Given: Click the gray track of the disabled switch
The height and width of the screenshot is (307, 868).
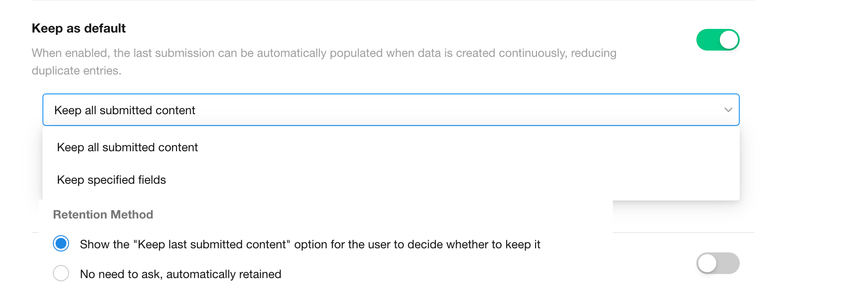Looking at the screenshot, I should (728, 263).
